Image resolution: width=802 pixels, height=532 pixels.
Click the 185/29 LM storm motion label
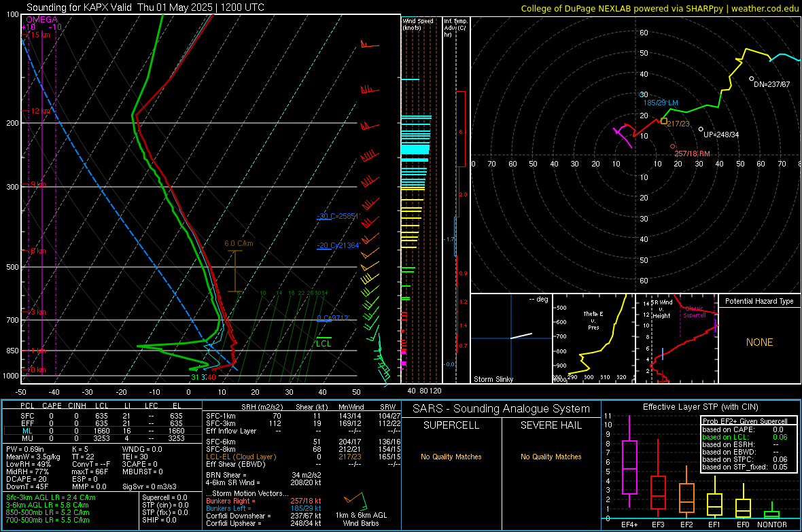click(x=661, y=103)
